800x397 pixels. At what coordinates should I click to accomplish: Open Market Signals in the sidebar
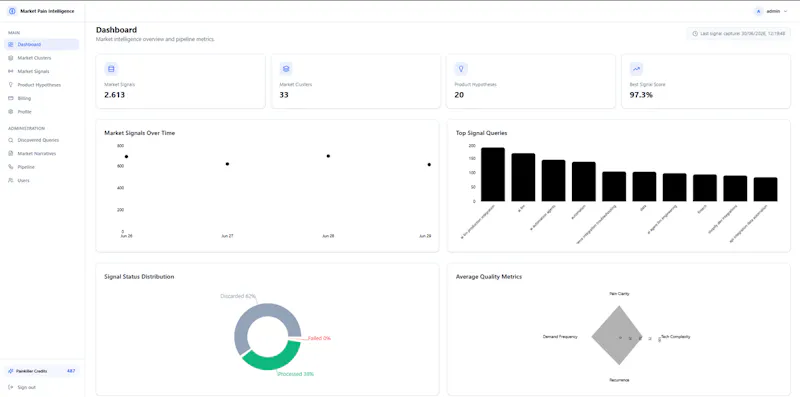(x=41, y=71)
